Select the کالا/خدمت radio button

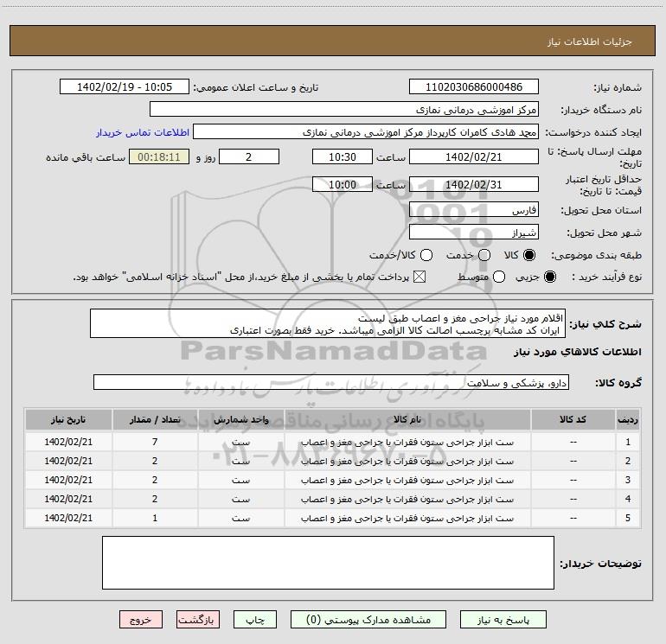426,255
